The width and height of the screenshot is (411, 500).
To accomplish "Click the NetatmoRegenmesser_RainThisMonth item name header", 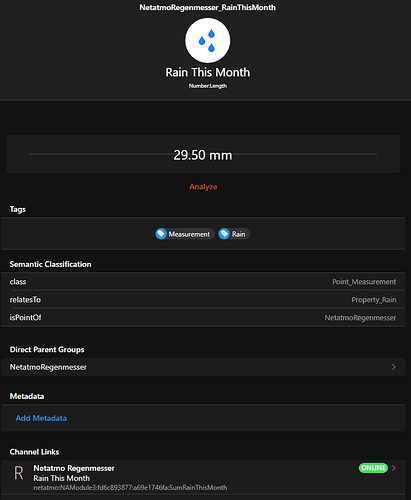I will pos(207,7).
